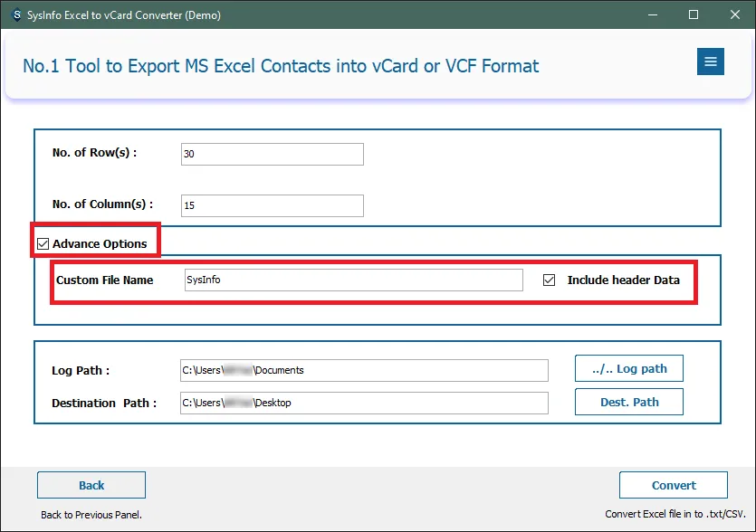Viewport: 756px width, 532px height.
Task: Browse using the Dest. Path button
Action: tap(628, 402)
